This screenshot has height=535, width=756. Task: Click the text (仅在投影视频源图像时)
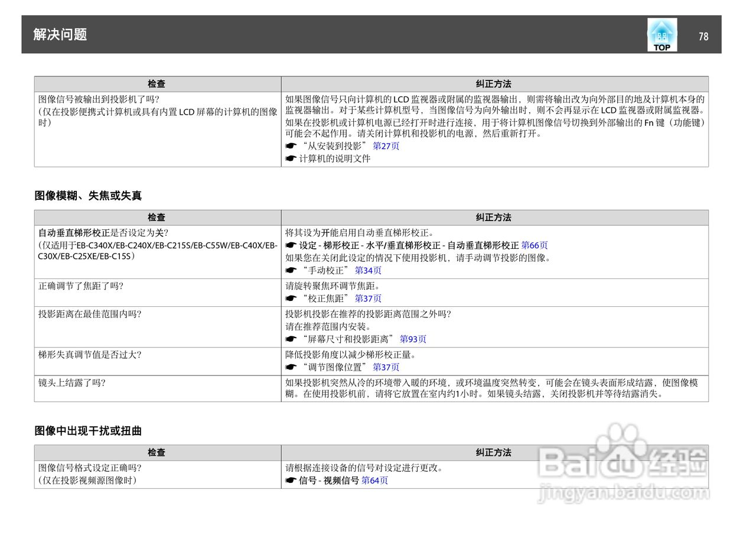[88, 481]
